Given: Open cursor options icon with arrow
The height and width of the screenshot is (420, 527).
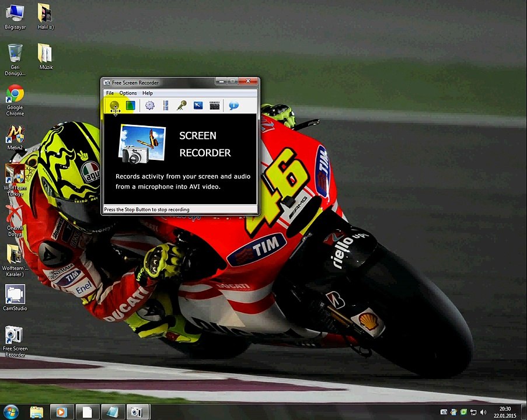Looking at the screenshot, I should (198, 106).
